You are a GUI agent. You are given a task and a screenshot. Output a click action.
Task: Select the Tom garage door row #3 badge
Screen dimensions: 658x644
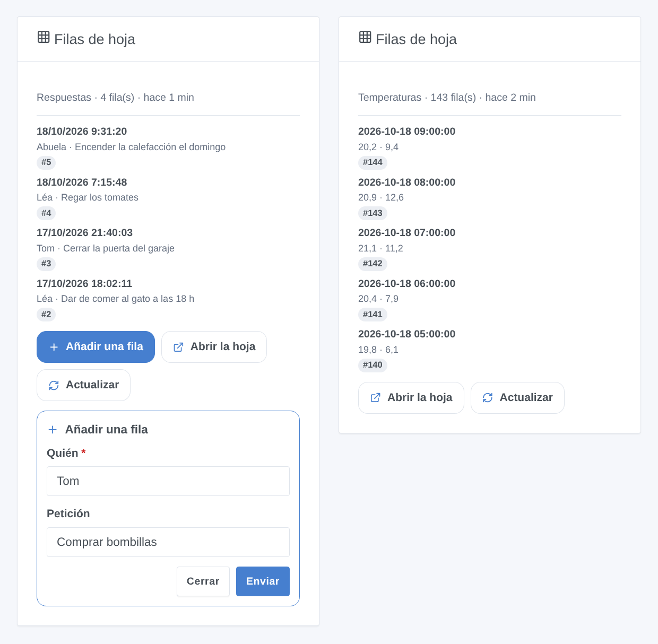pyautogui.click(x=46, y=264)
